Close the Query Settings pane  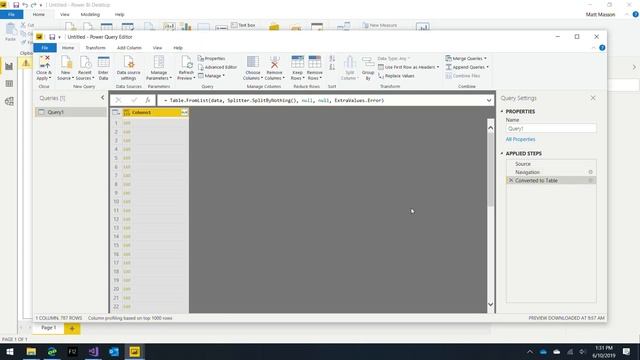(593, 98)
